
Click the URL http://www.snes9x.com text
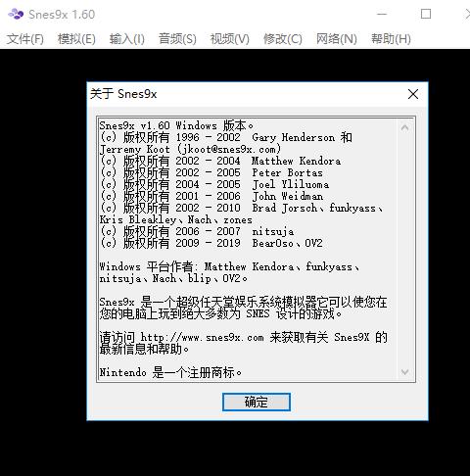(x=203, y=337)
